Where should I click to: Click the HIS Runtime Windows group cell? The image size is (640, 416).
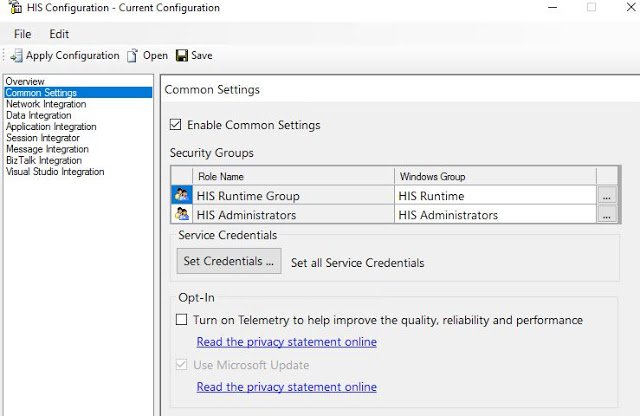coord(495,196)
